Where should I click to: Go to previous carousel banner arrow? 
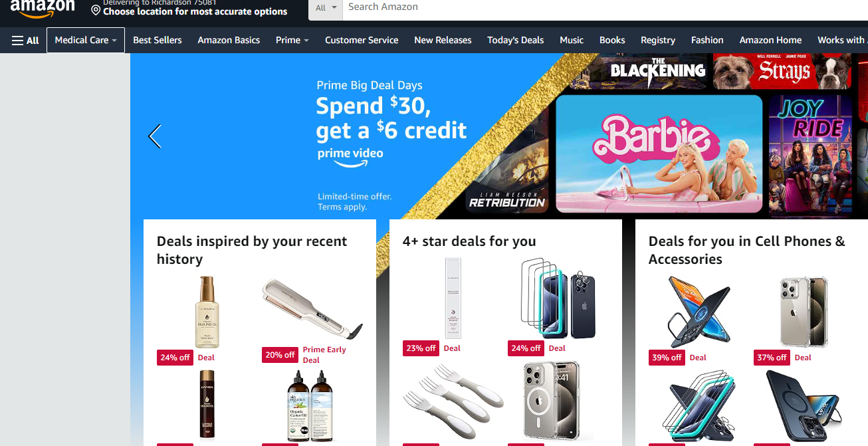click(155, 136)
